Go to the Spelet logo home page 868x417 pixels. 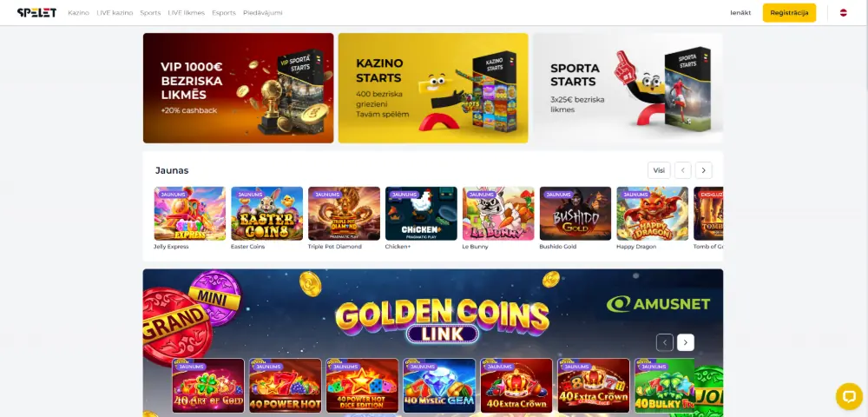pos(36,13)
